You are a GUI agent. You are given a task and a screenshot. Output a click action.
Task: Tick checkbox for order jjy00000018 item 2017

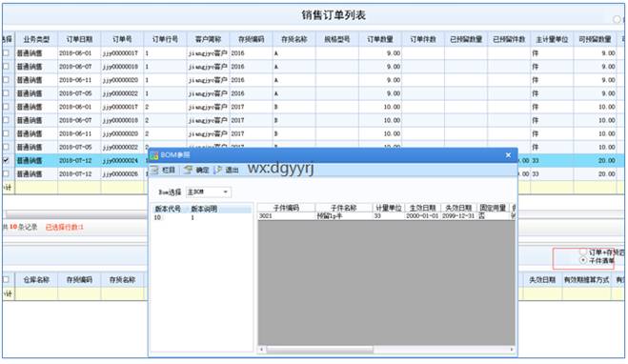pos(6,120)
